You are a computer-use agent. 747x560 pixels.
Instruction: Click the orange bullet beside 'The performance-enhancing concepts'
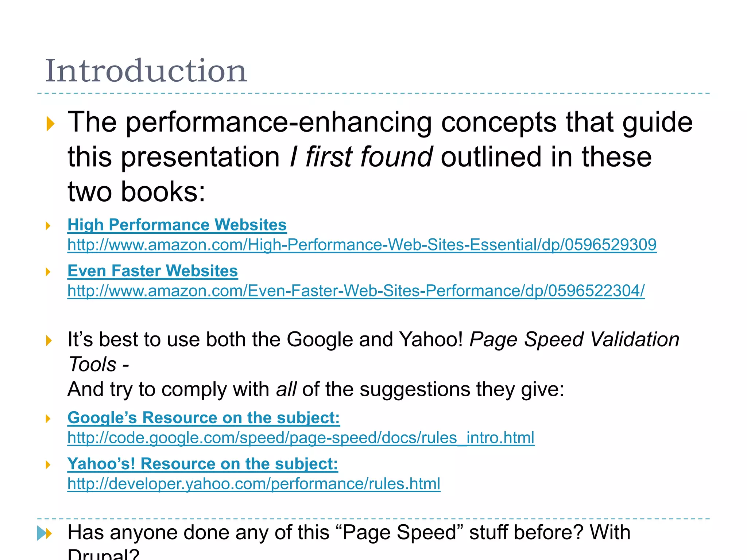point(50,124)
